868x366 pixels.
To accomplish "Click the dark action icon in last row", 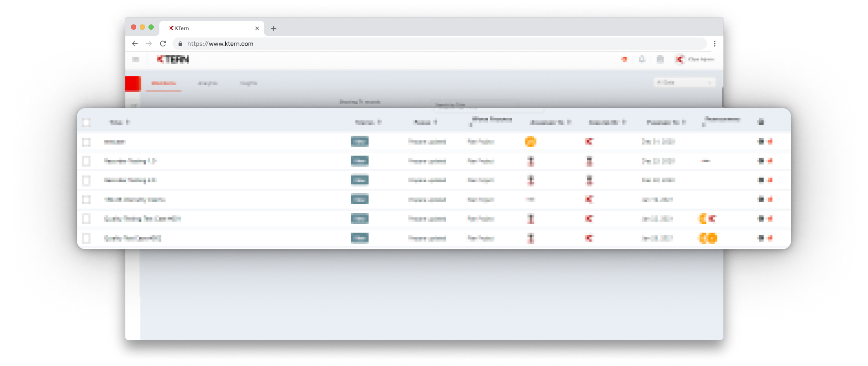I will tap(761, 238).
